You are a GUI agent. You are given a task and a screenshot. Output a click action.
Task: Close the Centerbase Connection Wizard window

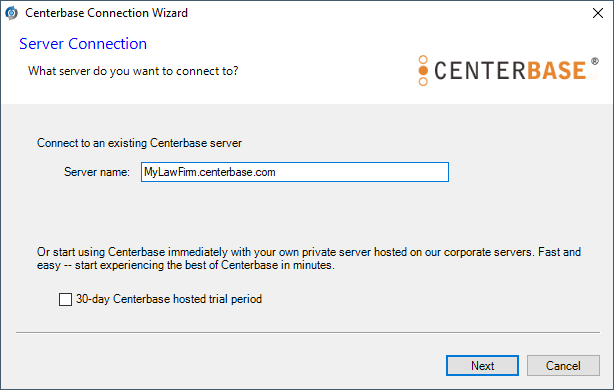coord(598,13)
